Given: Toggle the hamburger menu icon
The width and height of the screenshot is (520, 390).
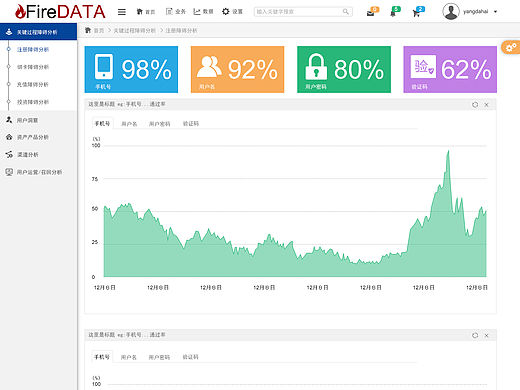Looking at the screenshot, I should coord(122,12).
